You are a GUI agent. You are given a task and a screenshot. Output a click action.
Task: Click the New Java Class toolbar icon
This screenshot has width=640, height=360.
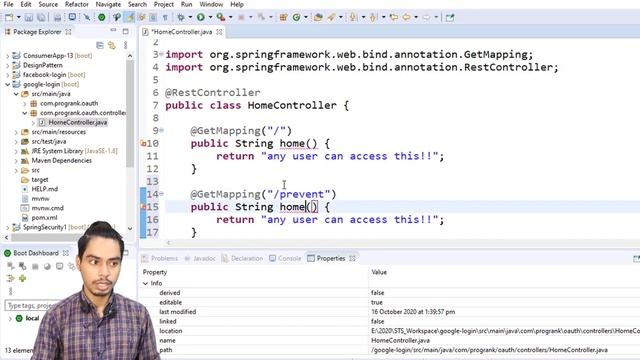tap(297, 18)
